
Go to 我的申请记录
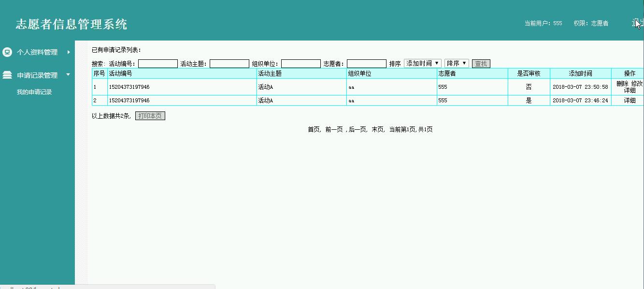click(34, 92)
